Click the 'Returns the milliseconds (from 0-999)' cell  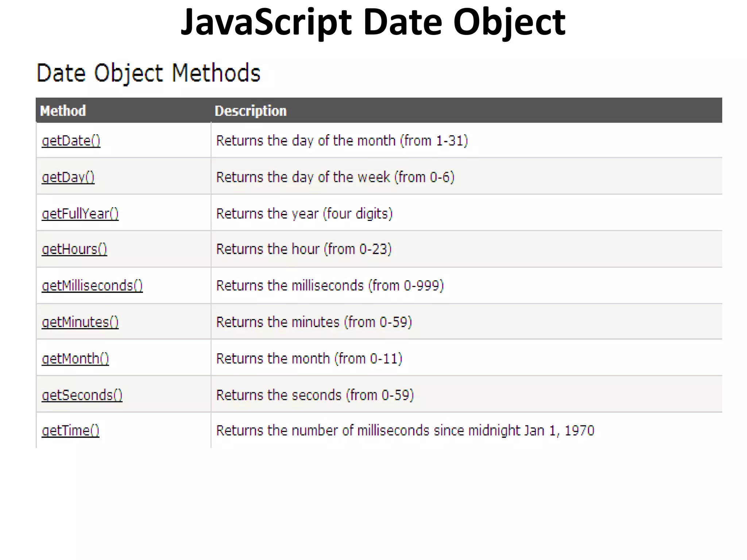tap(330, 285)
